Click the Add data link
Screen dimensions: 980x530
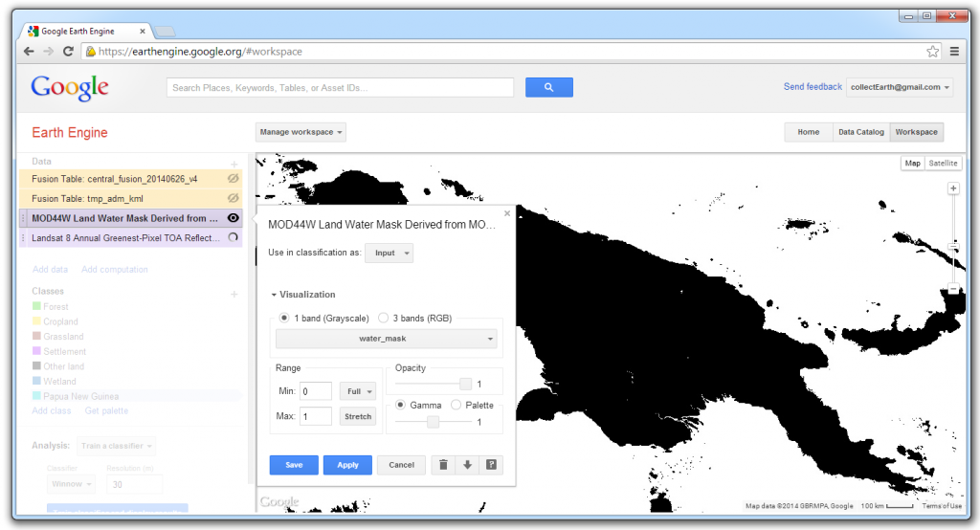(x=50, y=270)
